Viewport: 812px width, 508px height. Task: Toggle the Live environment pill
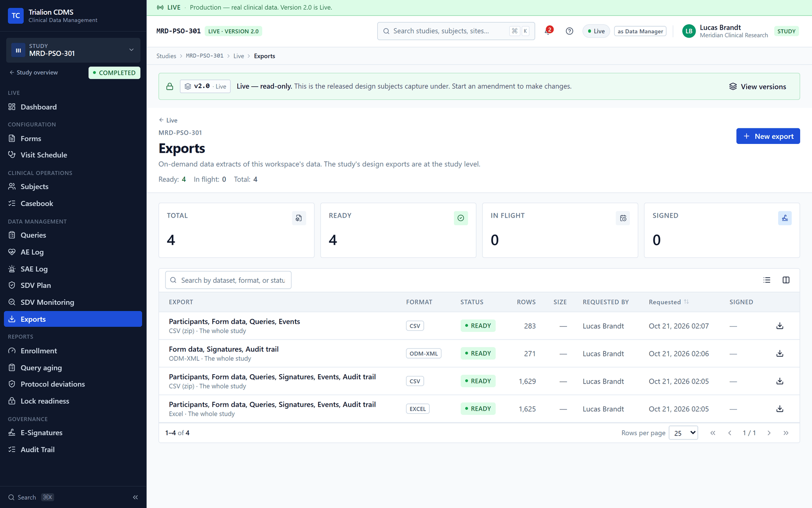pyautogui.click(x=596, y=31)
